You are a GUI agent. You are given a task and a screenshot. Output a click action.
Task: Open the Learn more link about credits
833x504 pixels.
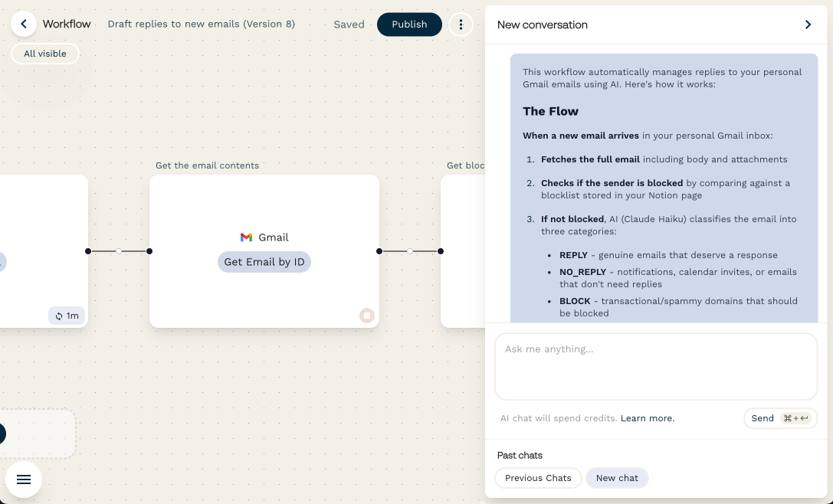(647, 417)
